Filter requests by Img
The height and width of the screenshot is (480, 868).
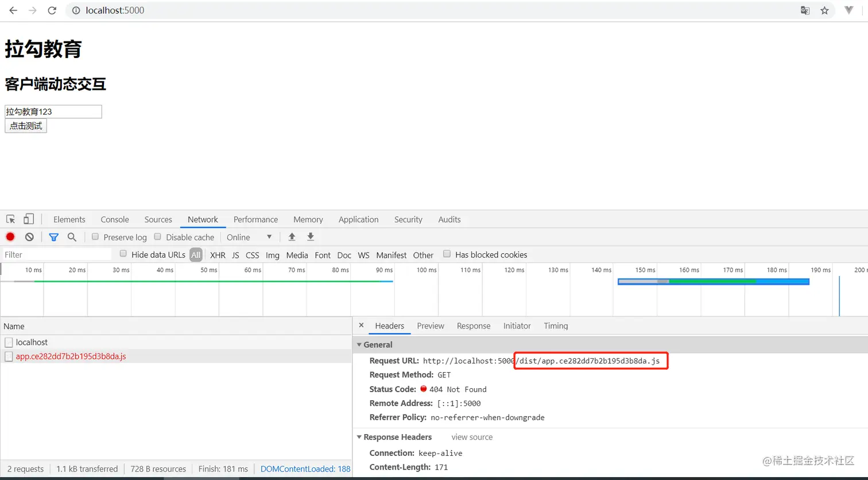(x=273, y=255)
